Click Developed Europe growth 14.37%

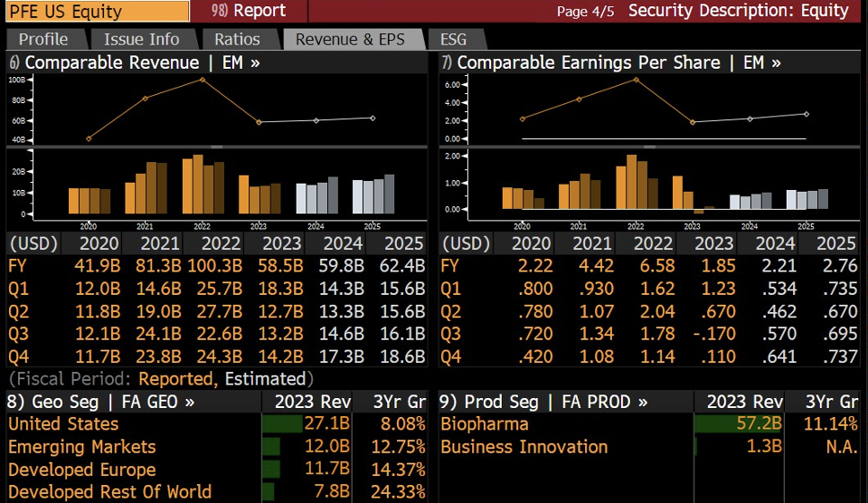(398, 470)
